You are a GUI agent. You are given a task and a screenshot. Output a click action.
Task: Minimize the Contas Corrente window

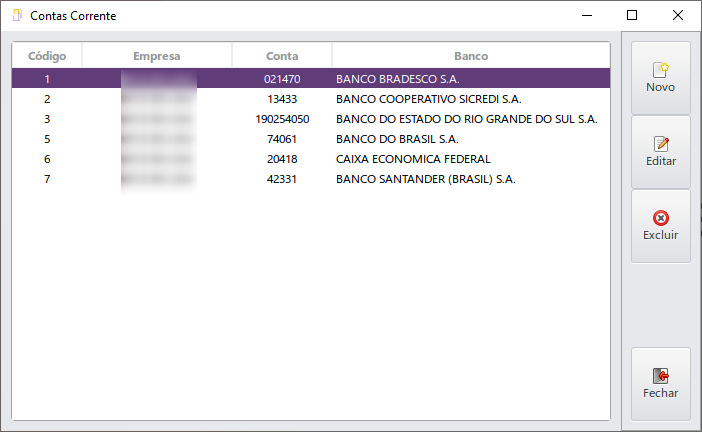click(587, 15)
